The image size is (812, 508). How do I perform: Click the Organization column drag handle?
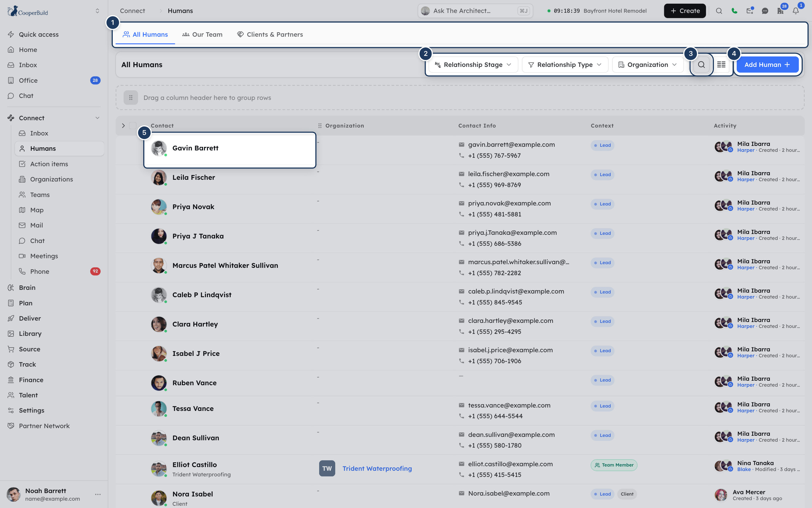pos(320,126)
